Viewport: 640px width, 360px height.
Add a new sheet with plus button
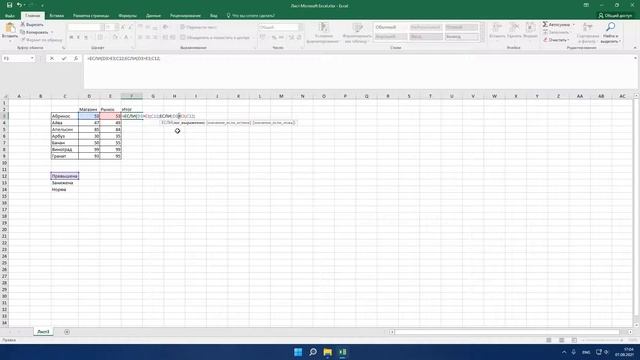67,332
